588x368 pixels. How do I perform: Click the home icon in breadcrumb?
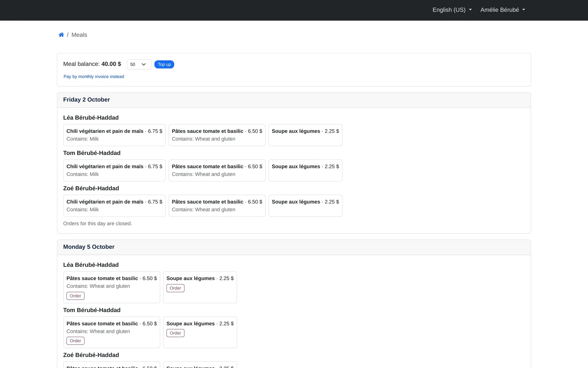pyautogui.click(x=61, y=35)
